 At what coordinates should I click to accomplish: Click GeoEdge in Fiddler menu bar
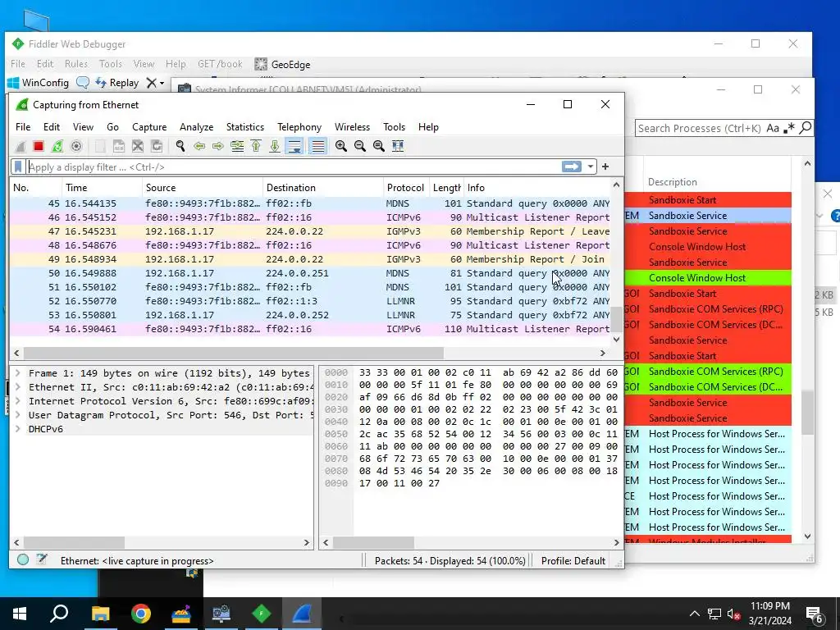click(x=283, y=64)
